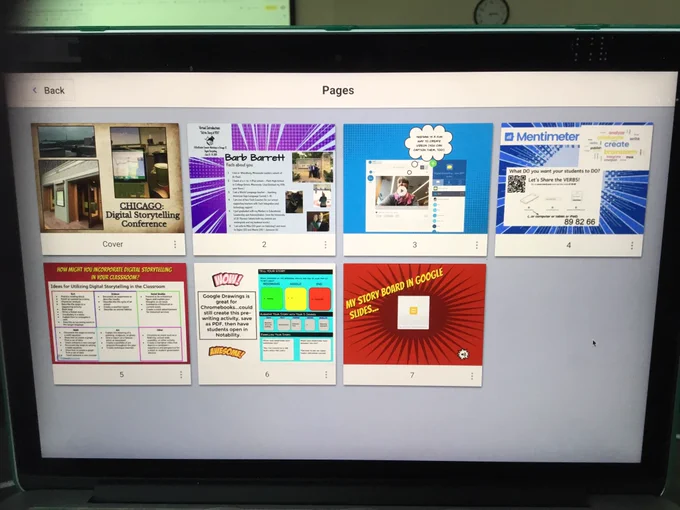Click the sound icon on page 7 thumbnail

463,354
